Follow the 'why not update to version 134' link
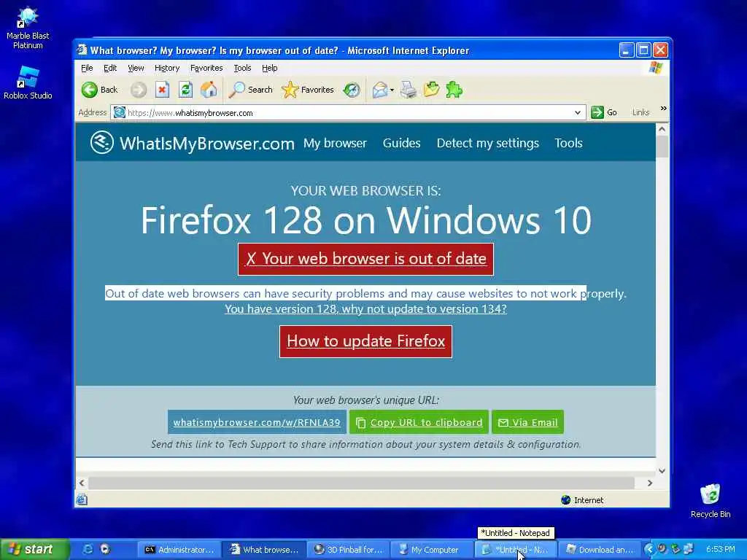Viewport: 747px width, 560px height. (366, 309)
